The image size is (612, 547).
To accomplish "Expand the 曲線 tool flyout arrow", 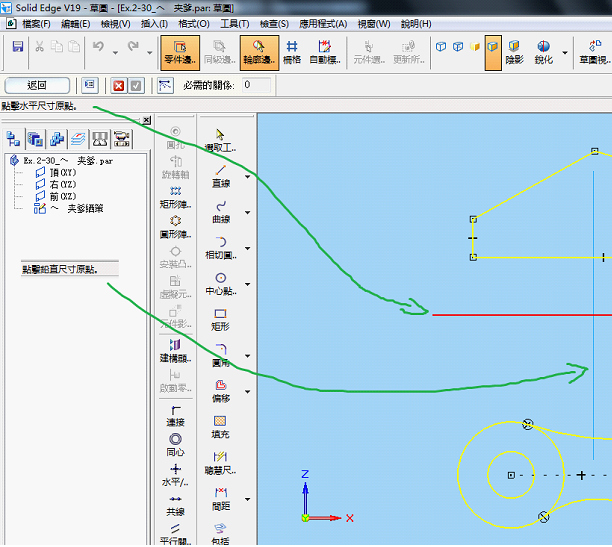I will [x=247, y=213].
